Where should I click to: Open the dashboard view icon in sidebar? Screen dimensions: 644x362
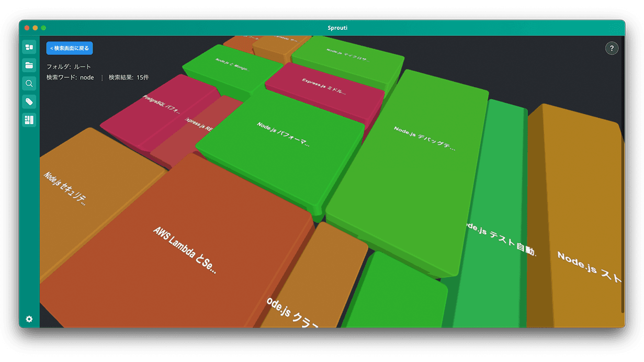point(29,48)
